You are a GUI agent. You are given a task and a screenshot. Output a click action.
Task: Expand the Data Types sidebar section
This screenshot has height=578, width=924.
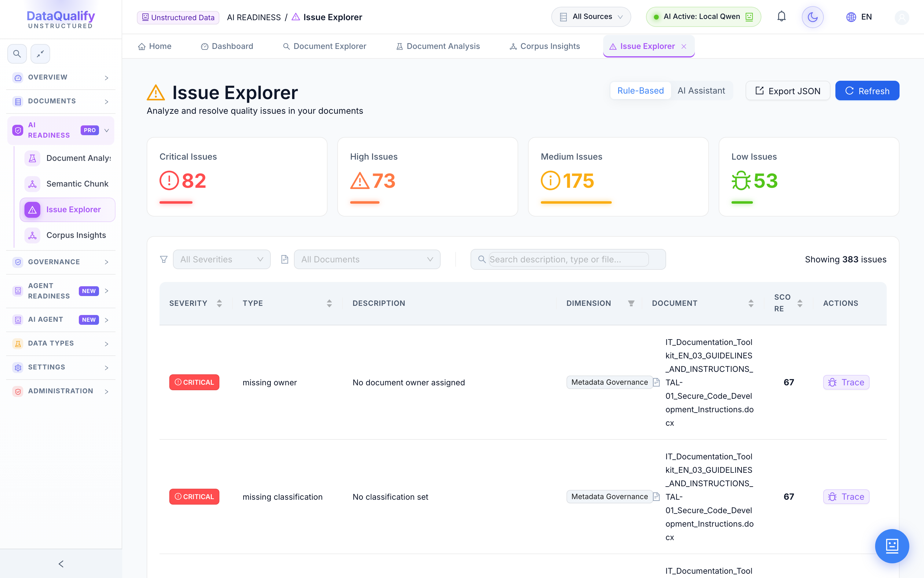tap(61, 344)
